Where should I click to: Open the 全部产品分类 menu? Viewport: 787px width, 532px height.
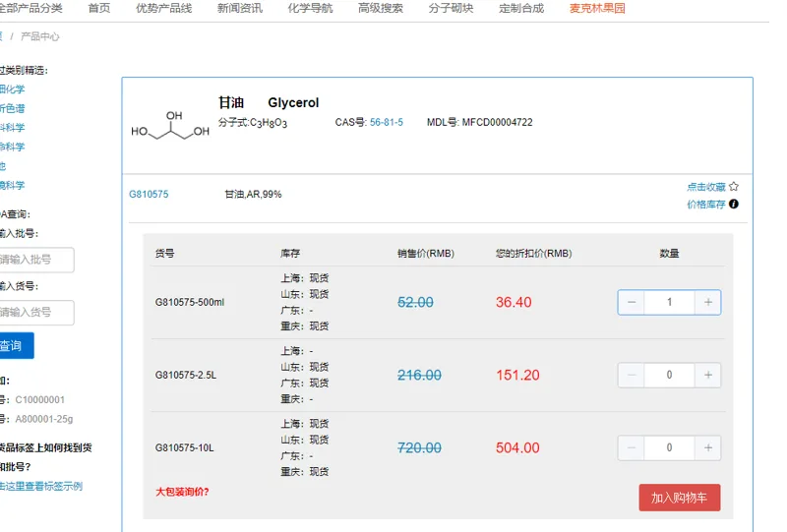(x=30, y=8)
